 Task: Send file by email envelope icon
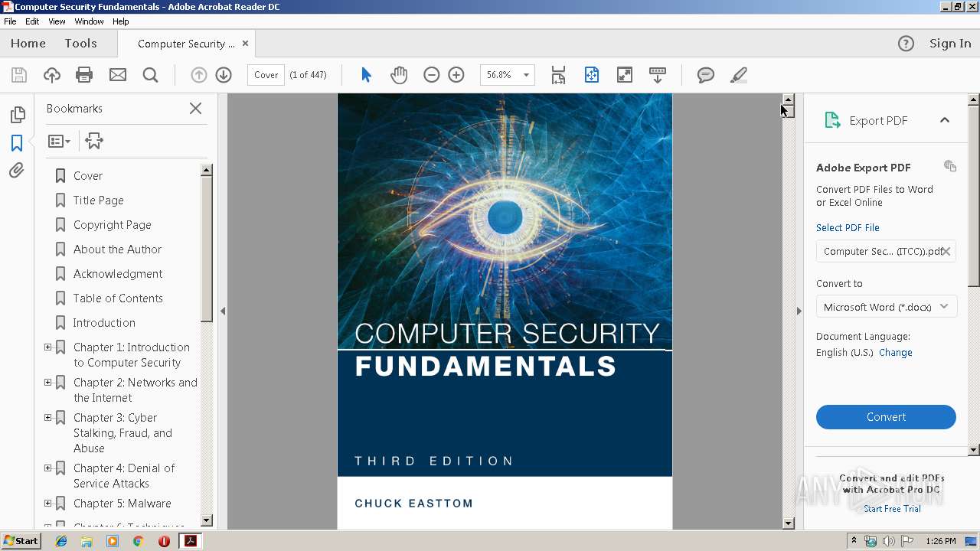point(118,75)
